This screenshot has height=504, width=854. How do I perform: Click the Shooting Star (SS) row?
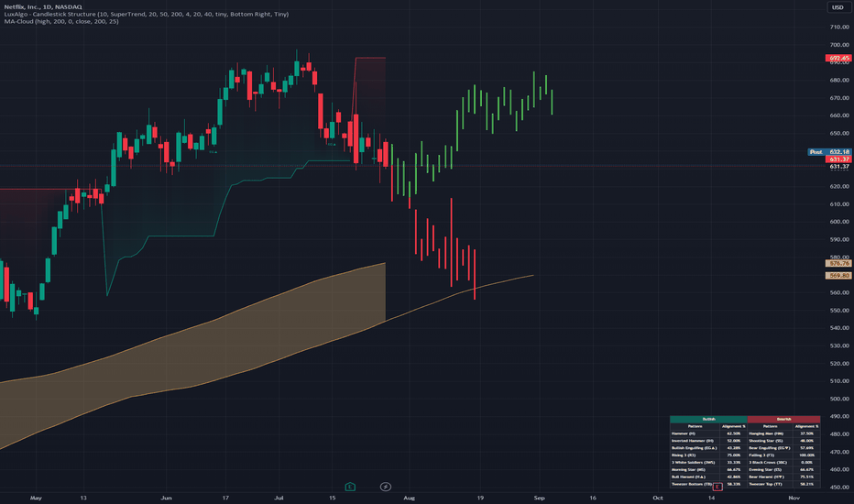tap(783, 441)
